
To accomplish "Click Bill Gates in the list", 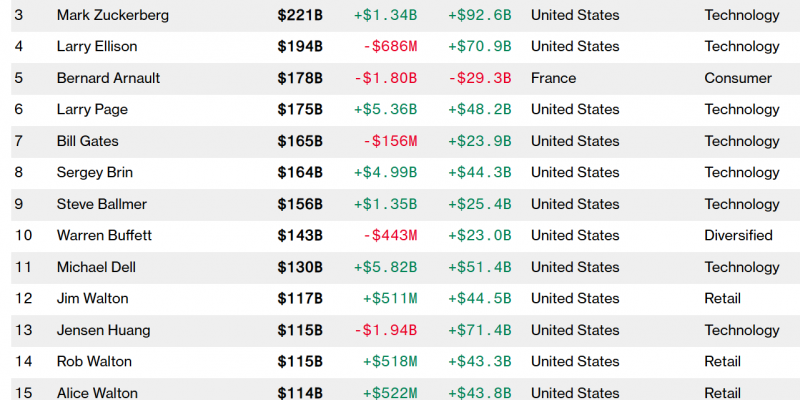I will click(x=88, y=141).
